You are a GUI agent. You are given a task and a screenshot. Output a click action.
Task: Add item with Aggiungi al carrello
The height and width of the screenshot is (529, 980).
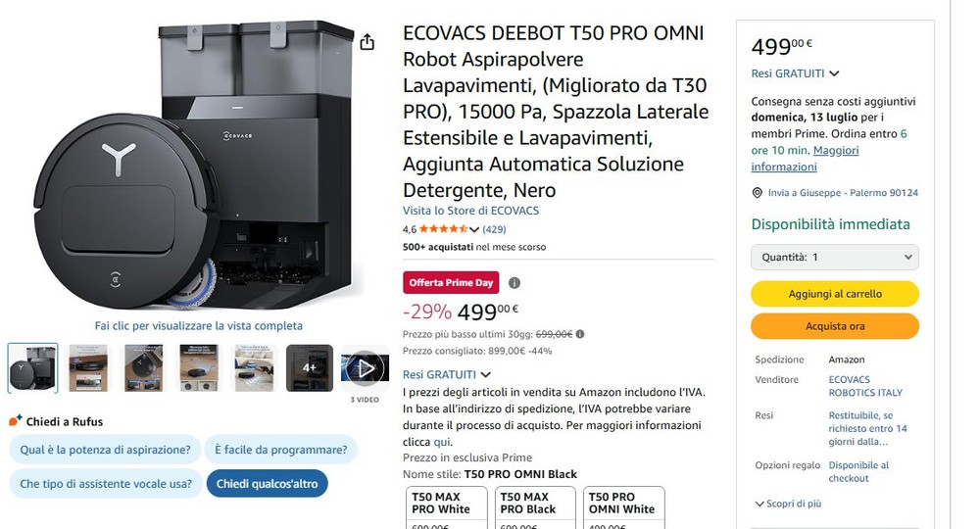(x=834, y=294)
